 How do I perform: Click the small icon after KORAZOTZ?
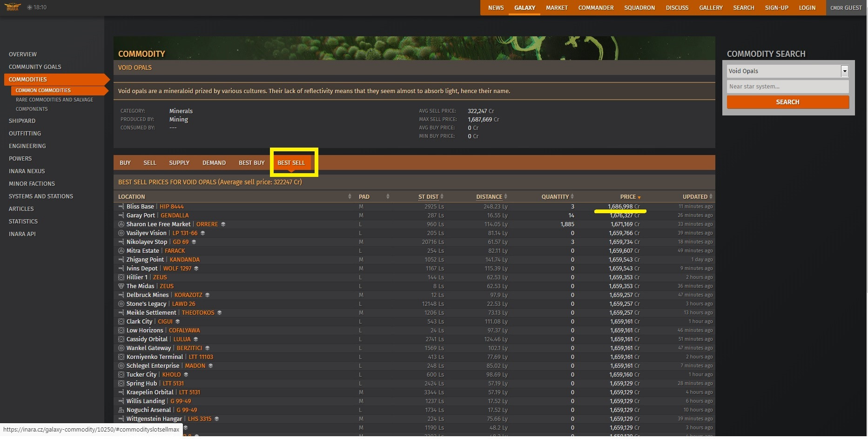[x=208, y=295]
